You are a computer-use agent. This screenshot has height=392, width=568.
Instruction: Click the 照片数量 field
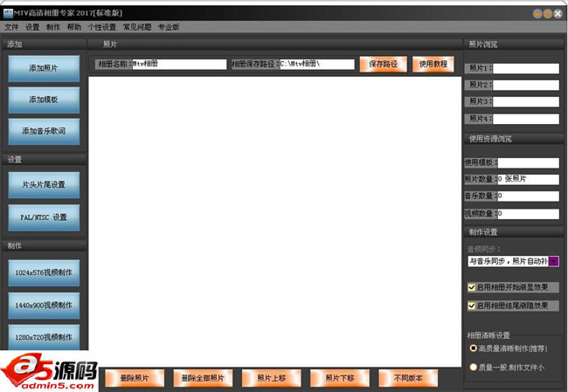pos(528,180)
